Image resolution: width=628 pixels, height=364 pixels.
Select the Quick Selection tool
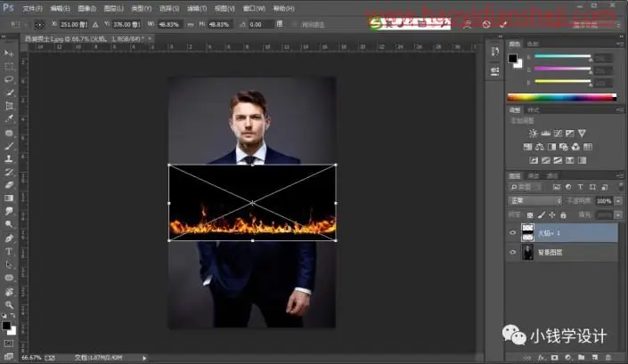click(x=9, y=93)
